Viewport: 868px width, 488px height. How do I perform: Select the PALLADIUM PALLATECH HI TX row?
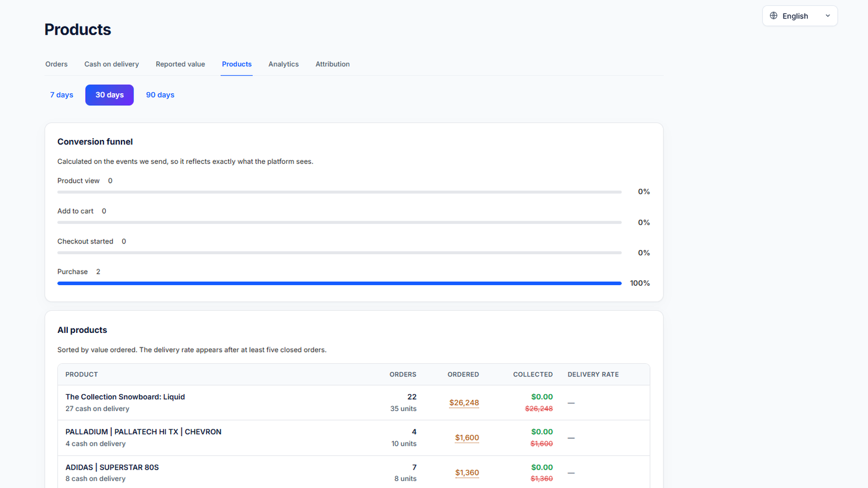[354, 438]
